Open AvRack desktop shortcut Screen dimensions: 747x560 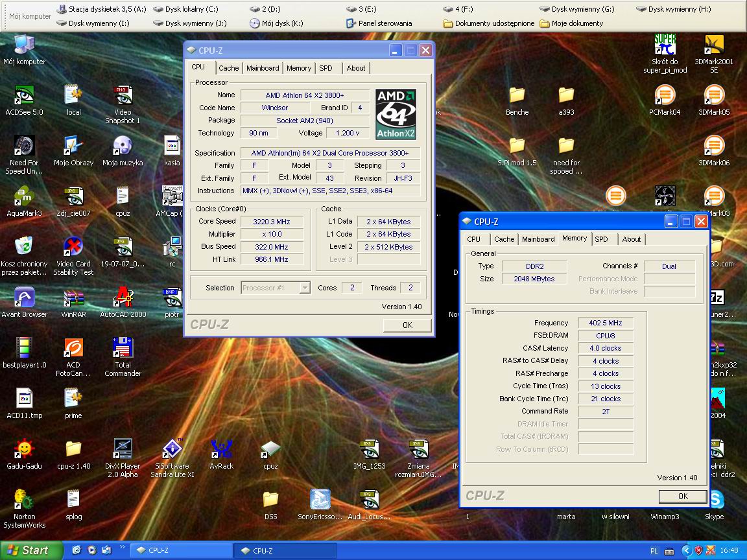(x=222, y=454)
